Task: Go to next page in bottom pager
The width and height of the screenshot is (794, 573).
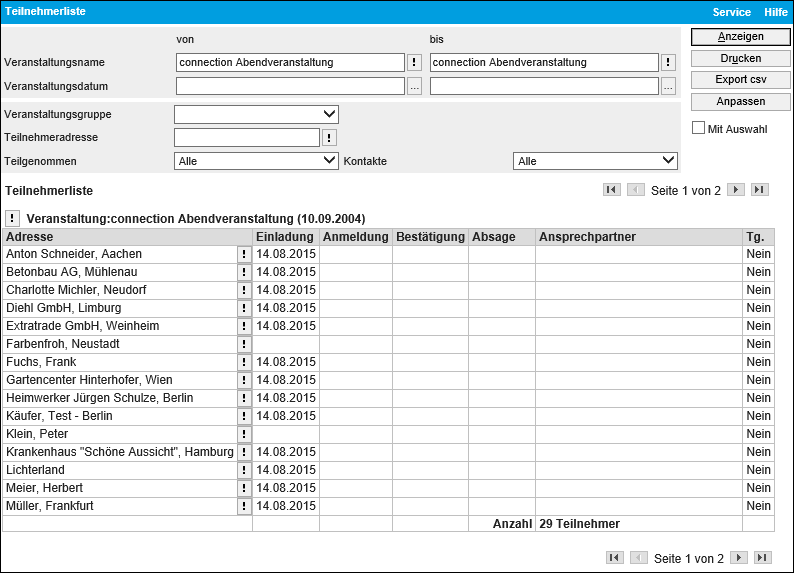Action: pyautogui.click(x=739, y=558)
